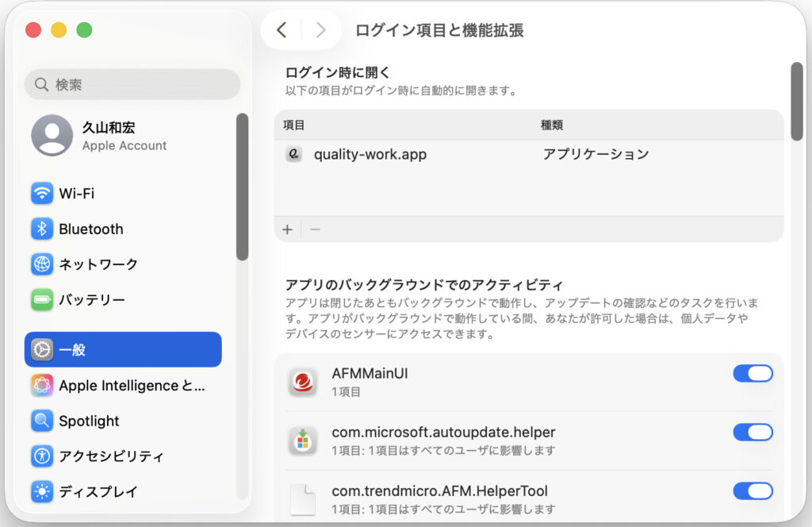Click the アクセシビリティ icon

42,456
